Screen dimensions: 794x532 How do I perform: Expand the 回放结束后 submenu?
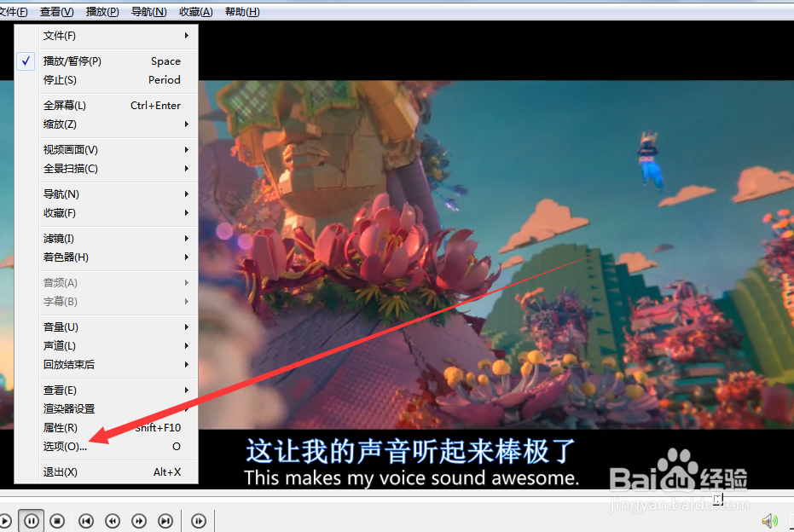[x=107, y=364]
